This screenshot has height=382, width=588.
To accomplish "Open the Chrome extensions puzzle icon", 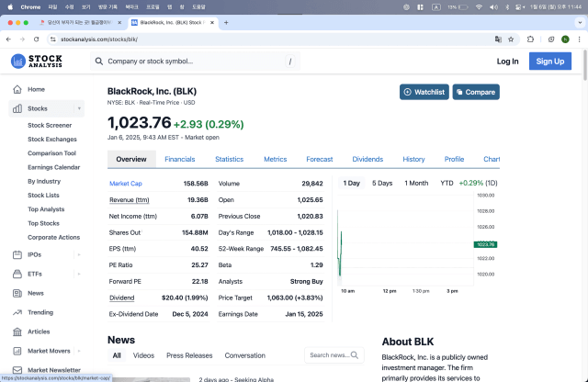I will click(530, 39).
